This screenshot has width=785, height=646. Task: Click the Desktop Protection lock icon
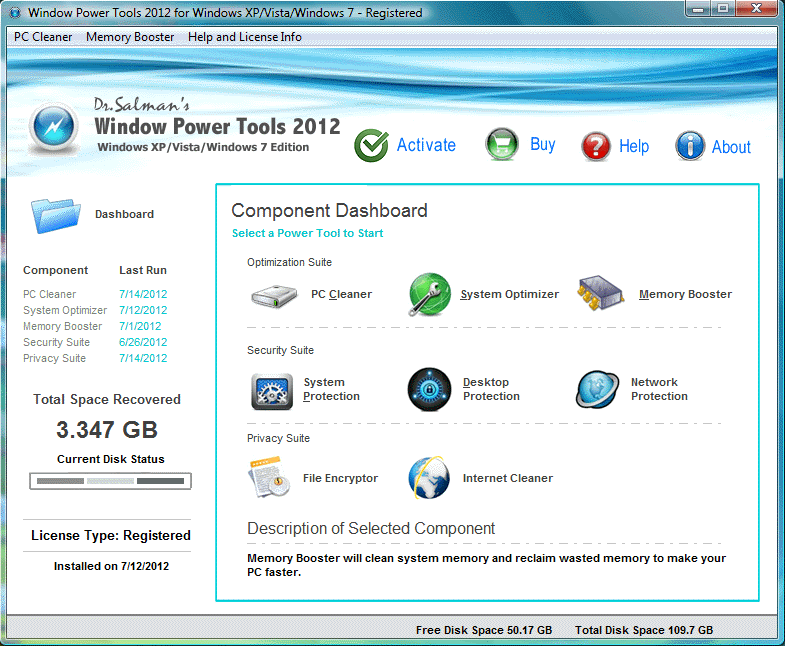(x=429, y=389)
